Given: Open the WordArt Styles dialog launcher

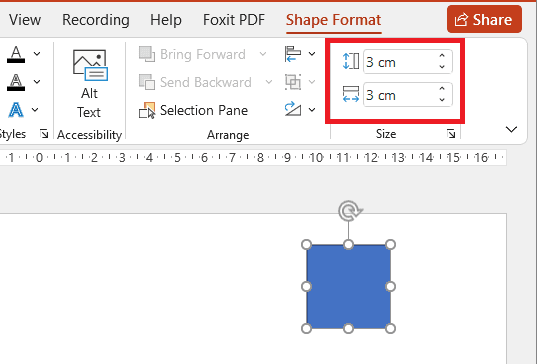Looking at the screenshot, I should click(44, 134).
